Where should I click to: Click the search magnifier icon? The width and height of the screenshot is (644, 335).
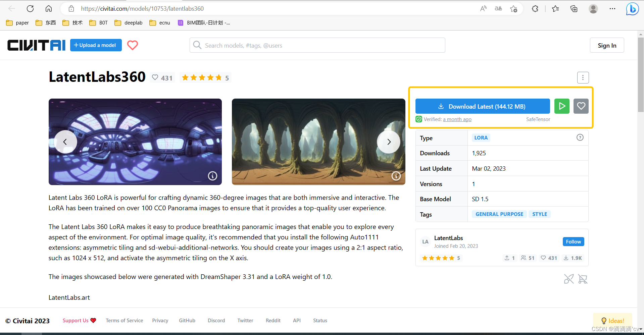click(x=197, y=45)
